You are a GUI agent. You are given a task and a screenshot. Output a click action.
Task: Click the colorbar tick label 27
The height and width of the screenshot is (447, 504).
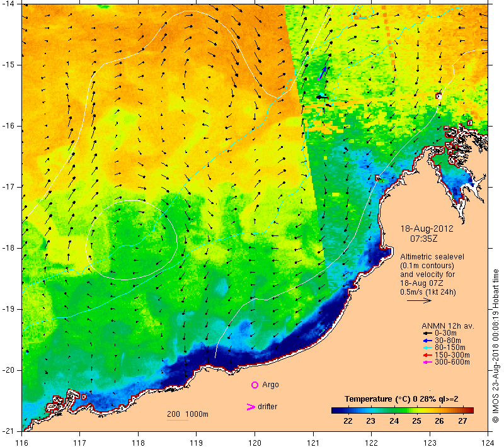click(x=462, y=421)
